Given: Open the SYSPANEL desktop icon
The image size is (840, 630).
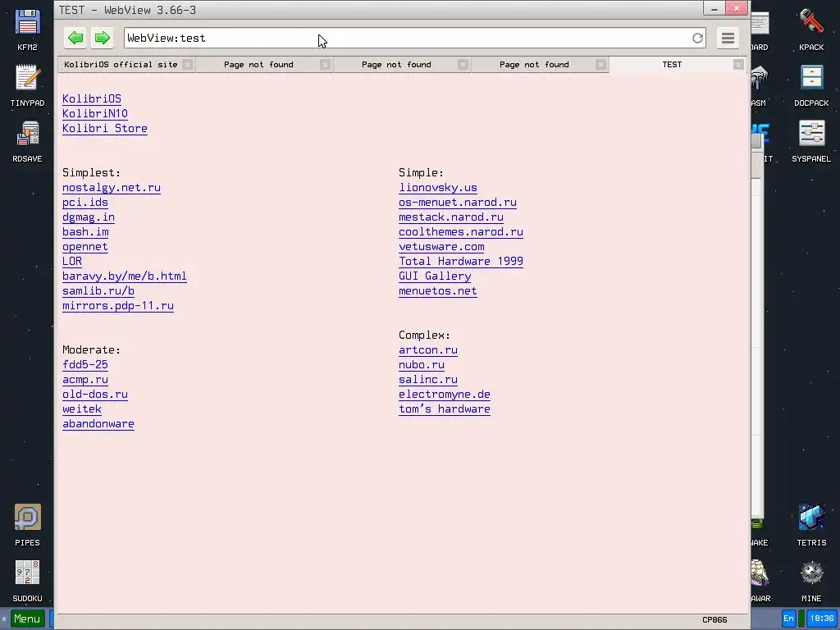Looking at the screenshot, I should click(811, 141).
